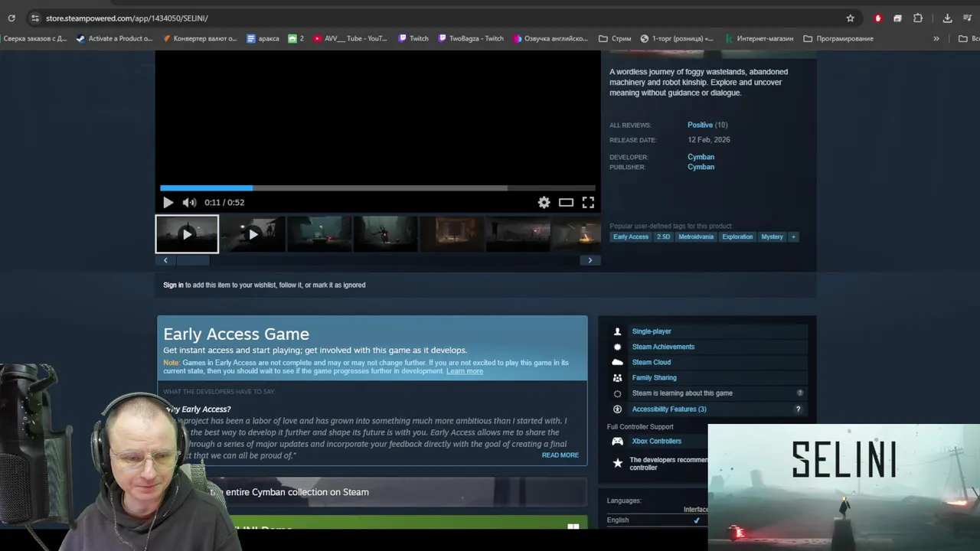Bookmark this page with the star icon
Viewport: 980px width, 551px height.
click(850, 18)
